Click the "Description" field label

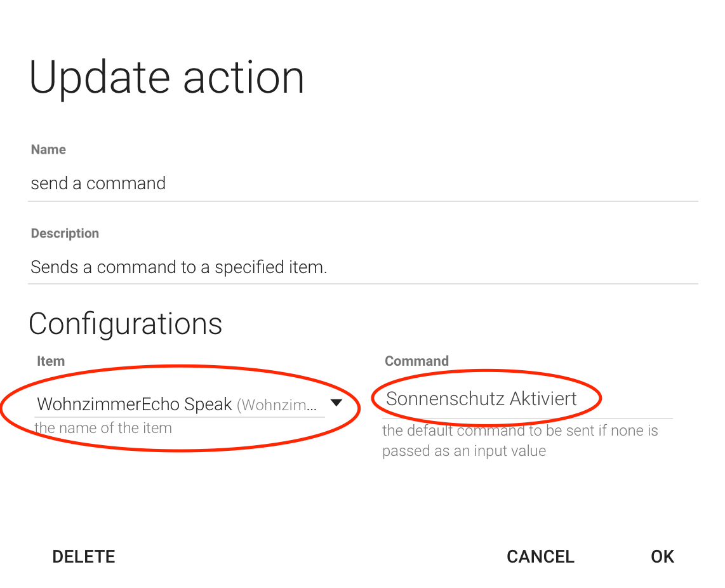65,234
